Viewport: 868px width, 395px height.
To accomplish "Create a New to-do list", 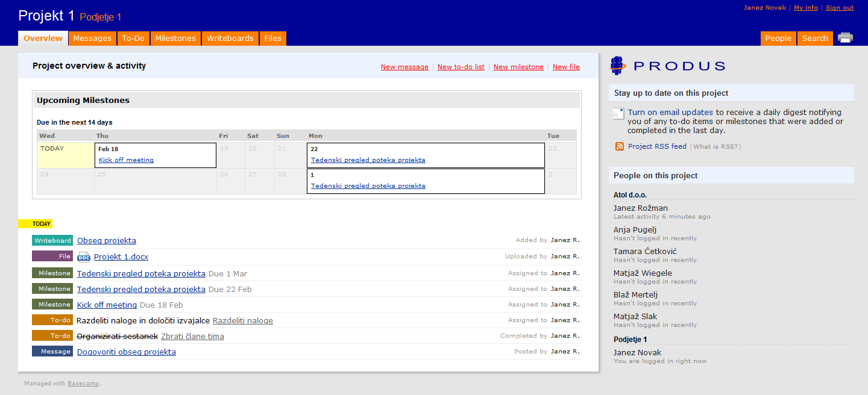I will coord(461,67).
